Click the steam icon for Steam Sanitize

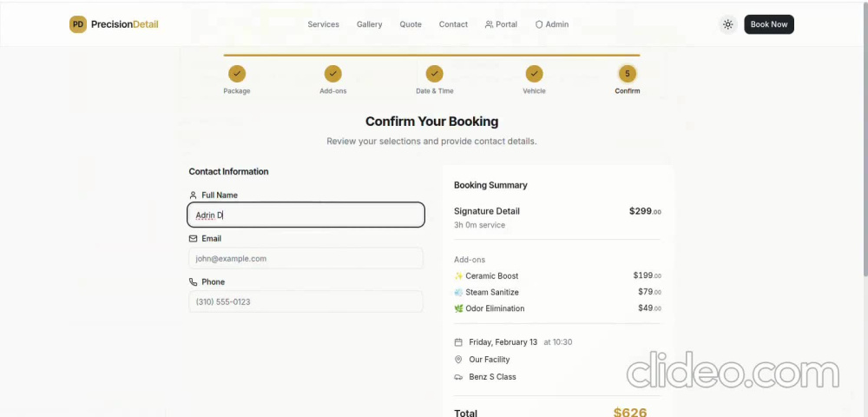[458, 292]
